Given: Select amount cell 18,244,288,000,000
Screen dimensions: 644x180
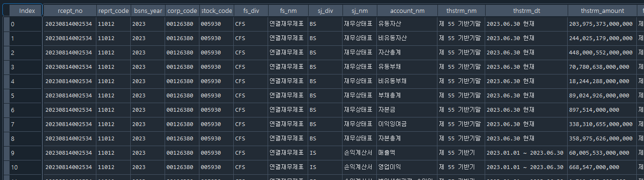Looking at the screenshot, I should [x=602, y=81].
